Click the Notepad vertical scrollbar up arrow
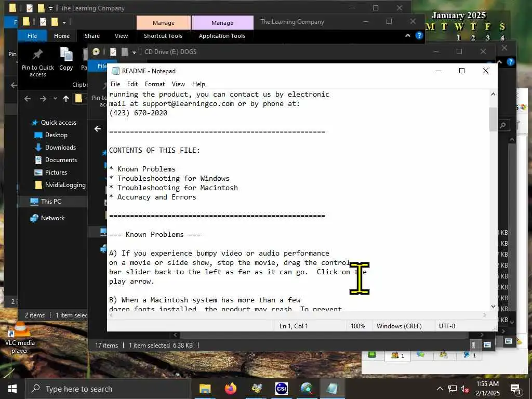Viewport: 532px width, 399px height. [493, 95]
